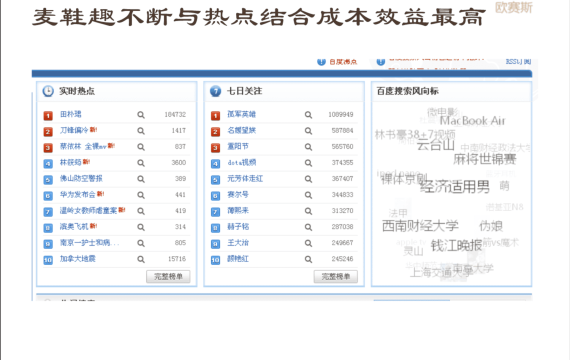This screenshot has height=360, width=570.
Task: Click the 7 icon beside 七日关注
Action: click(x=215, y=91)
